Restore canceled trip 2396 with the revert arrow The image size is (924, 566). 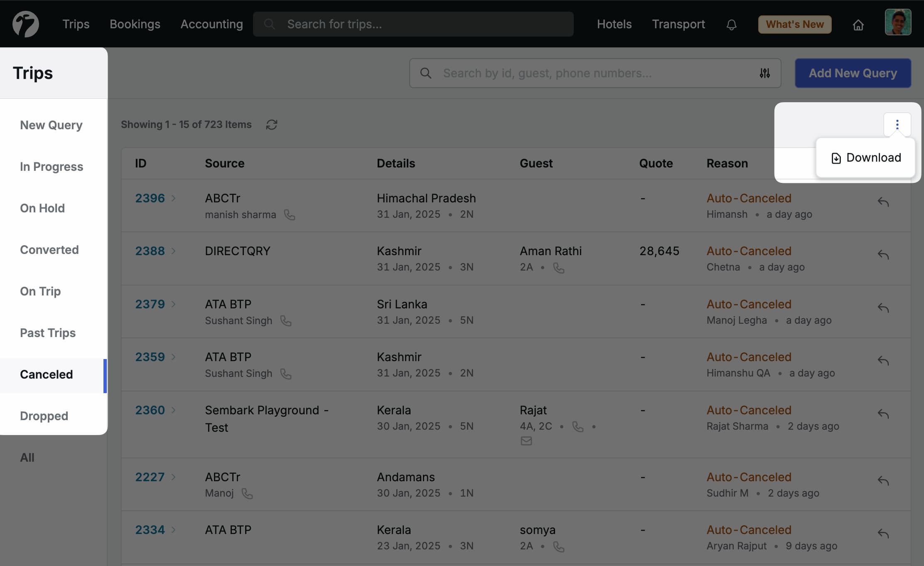(884, 202)
